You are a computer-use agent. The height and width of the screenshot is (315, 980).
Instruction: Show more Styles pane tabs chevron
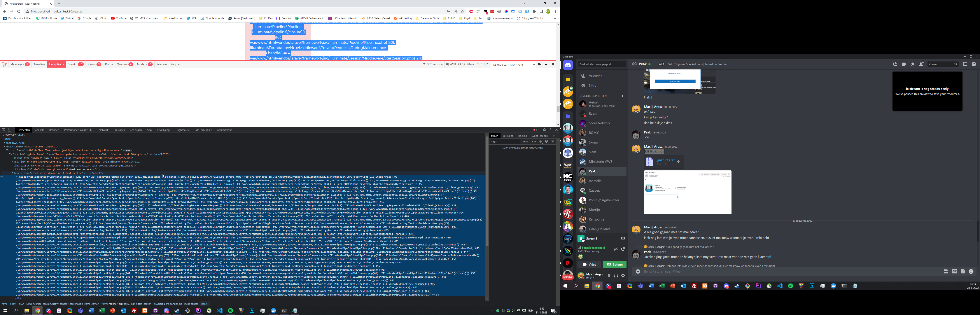[553, 136]
